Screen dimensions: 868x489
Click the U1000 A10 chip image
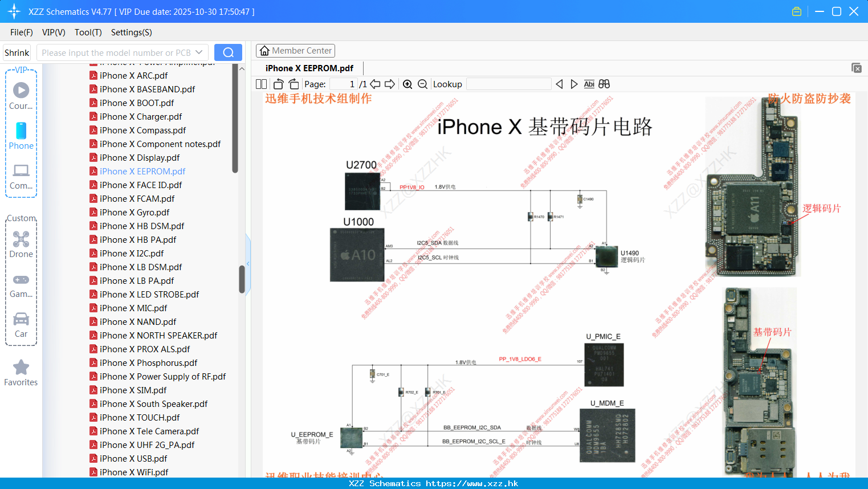tap(357, 255)
